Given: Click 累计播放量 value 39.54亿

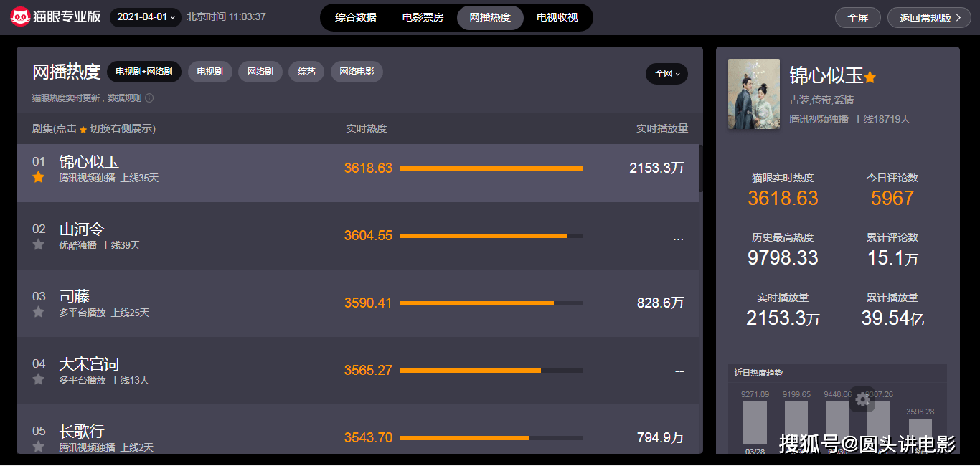Looking at the screenshot, I should click(892, 318).
